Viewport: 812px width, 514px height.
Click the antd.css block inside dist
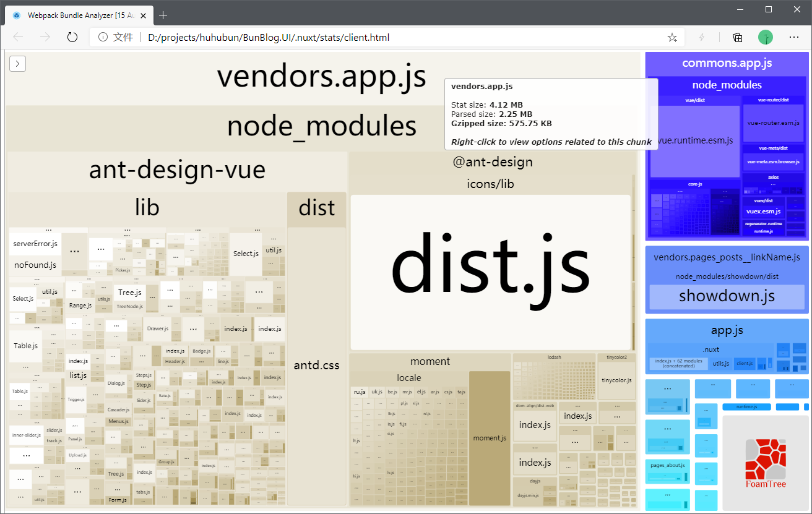[316, 365]
